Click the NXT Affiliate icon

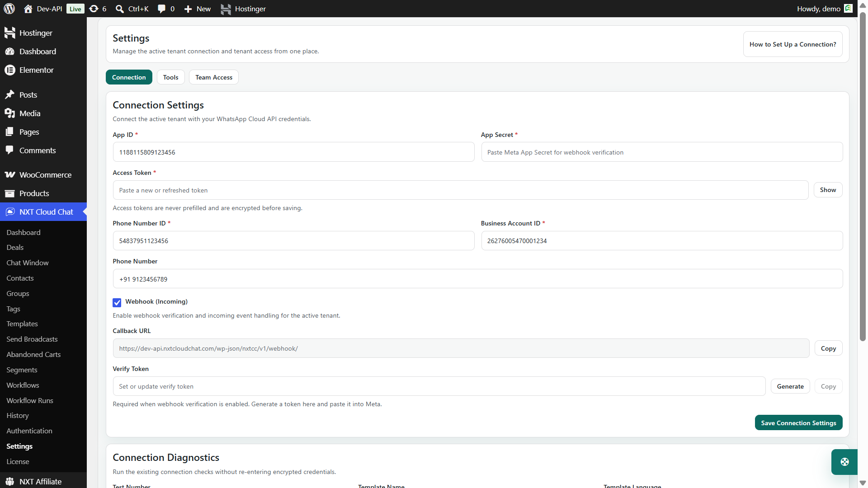pyautogui.click(x=10, y=482)
